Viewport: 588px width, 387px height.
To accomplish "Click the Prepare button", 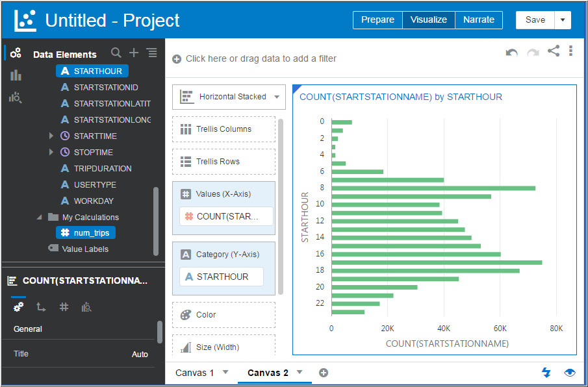I will (x=377, y=20).
